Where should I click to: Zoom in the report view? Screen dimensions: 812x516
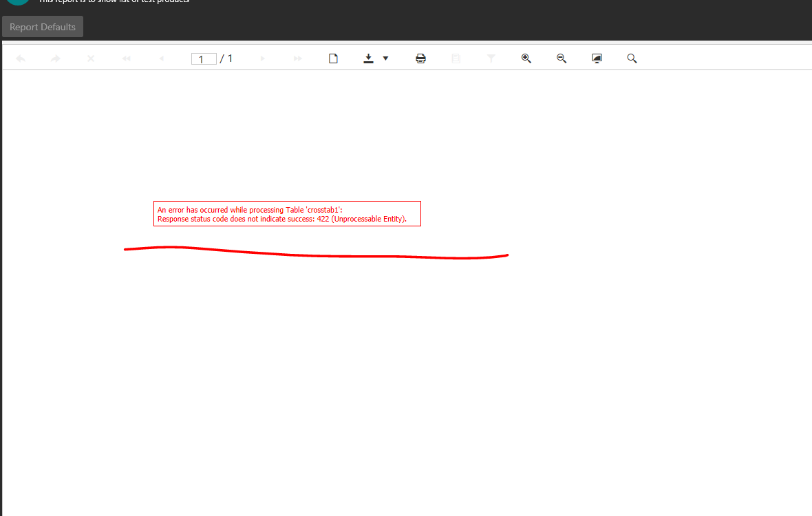pyautogui.click(x=526, y=58)
